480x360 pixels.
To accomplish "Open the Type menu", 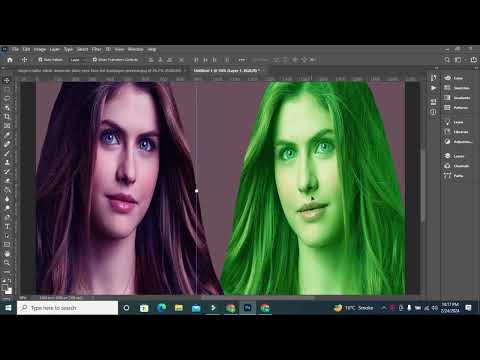I will tap(68, 49).
